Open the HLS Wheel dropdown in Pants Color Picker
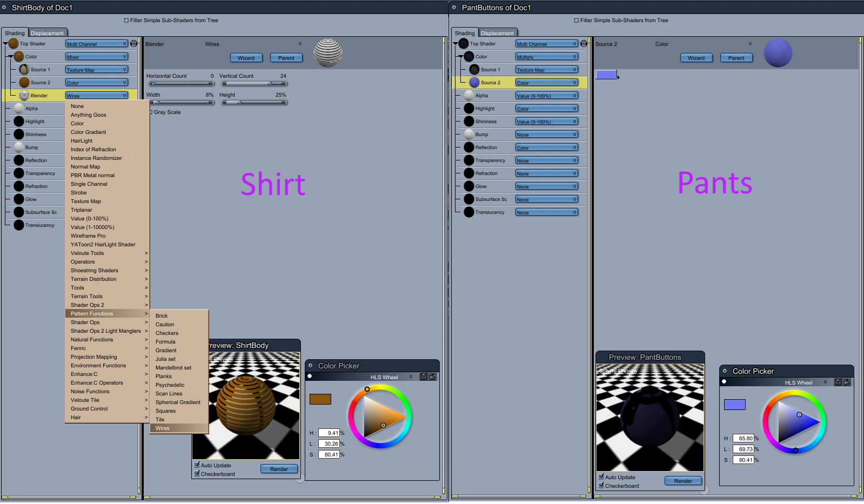Image resolution: width=864 pixels, height=504 pixels. tap(806, 382)
